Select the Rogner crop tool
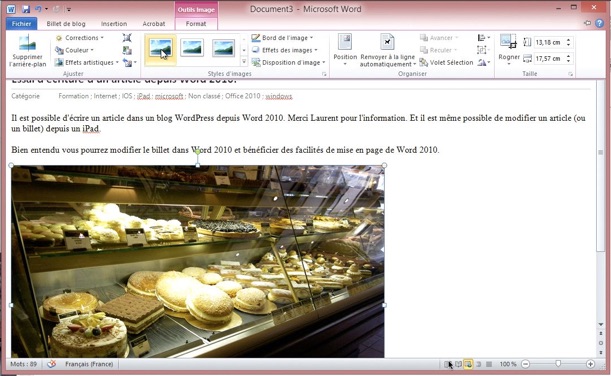The height and width of the screenshot is (376, 611). click(509, 49)
